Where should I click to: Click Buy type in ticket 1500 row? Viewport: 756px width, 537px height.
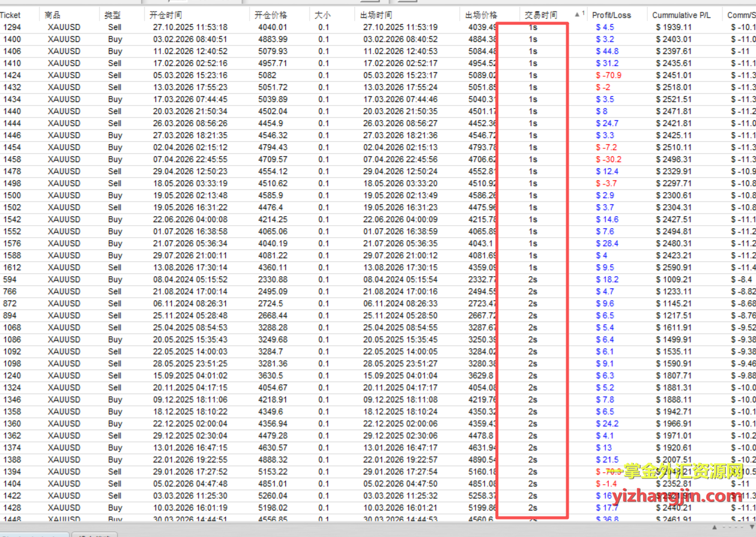pyautogui.click(x=115, y=195)
